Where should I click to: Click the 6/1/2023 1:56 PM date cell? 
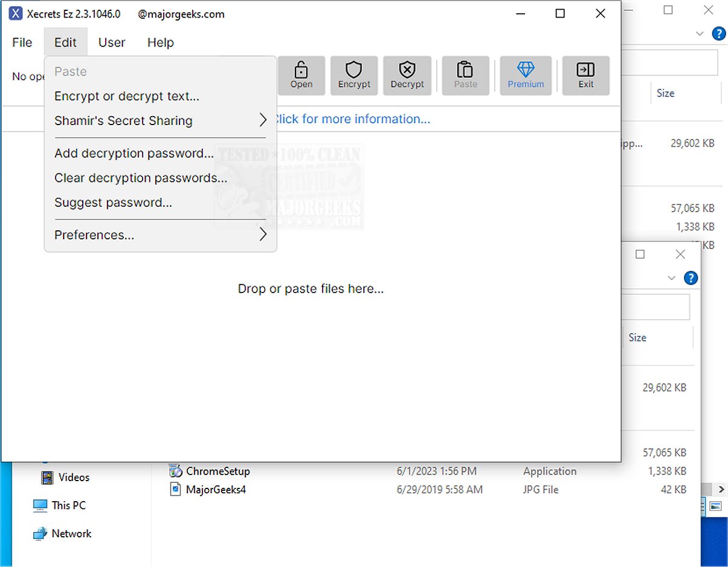437,471
